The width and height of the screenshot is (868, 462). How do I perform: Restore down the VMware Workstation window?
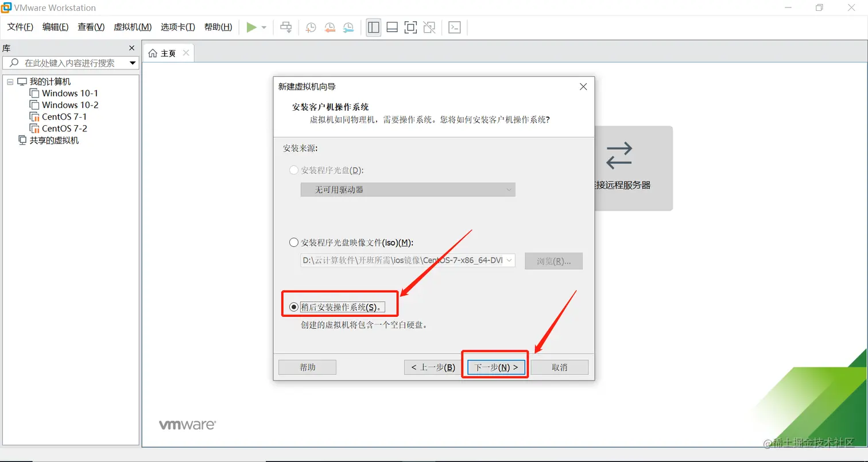point(819,7)
